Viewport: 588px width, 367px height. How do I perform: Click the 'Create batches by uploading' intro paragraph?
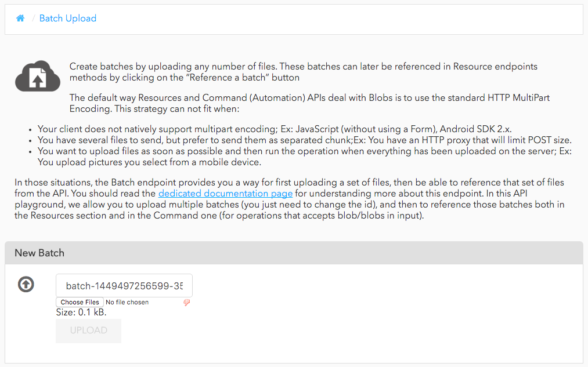pos(304,72)
